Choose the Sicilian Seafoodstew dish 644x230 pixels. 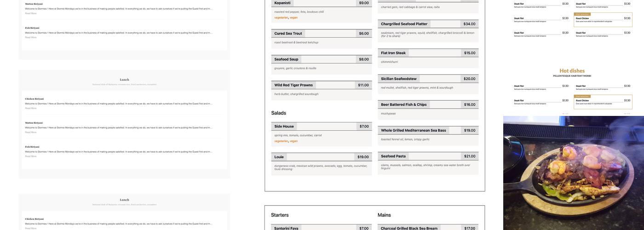point(398,79)
